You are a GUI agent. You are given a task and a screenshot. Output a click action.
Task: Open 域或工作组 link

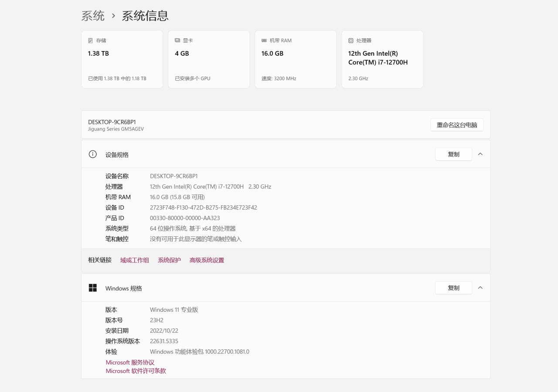pyautogui.click(x=135, y=260)
